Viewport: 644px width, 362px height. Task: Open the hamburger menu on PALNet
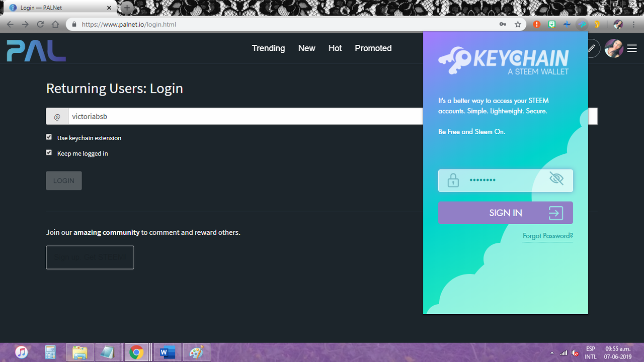(632, 48)
